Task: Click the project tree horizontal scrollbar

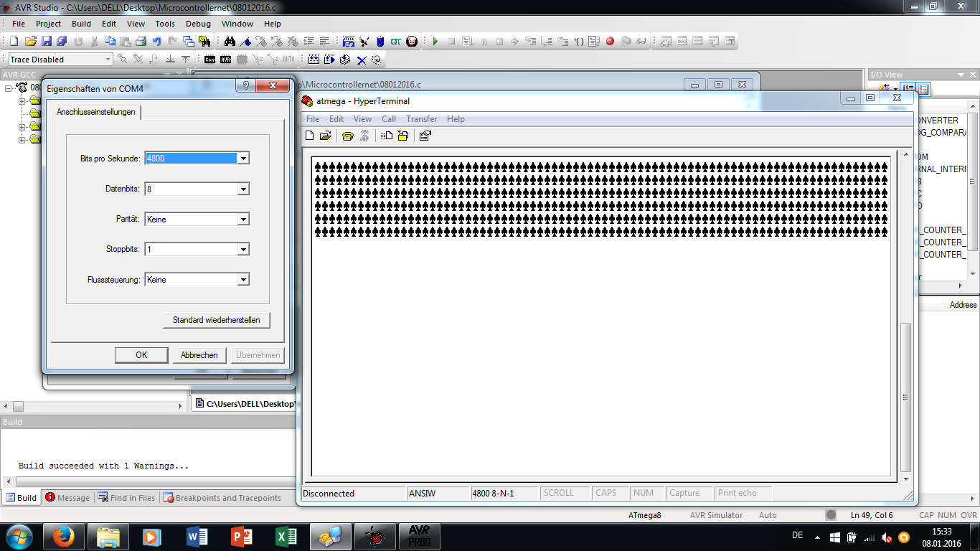Action: [95, 406]
